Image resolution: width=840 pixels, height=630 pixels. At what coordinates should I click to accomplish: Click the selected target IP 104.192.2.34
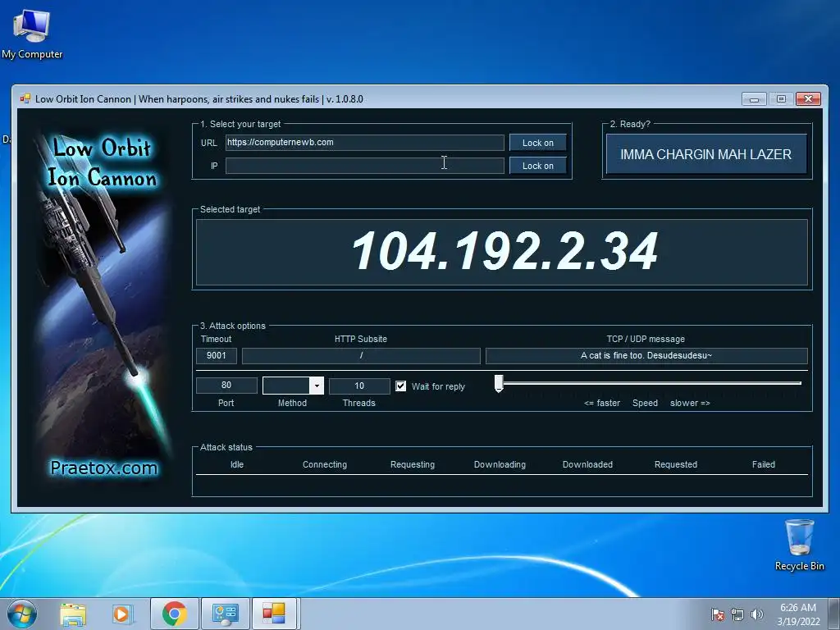tap(504, 251)
